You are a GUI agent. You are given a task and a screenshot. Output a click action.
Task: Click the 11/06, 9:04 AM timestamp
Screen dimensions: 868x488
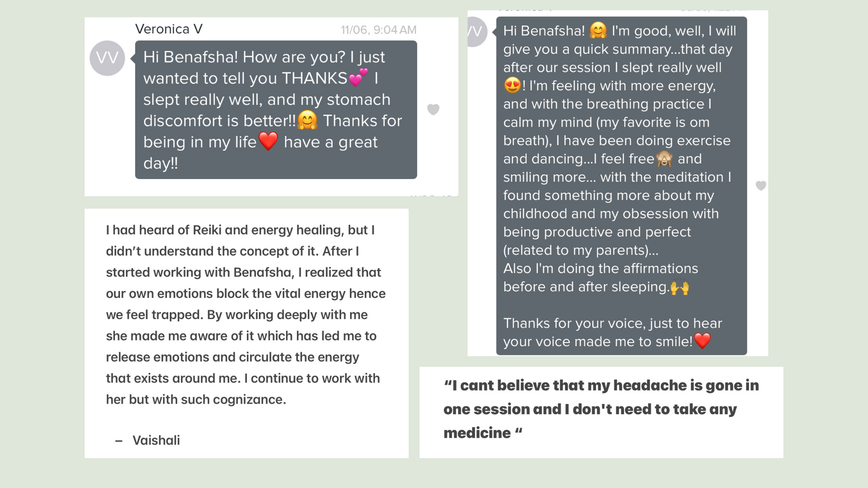click(x=378, y=30)
